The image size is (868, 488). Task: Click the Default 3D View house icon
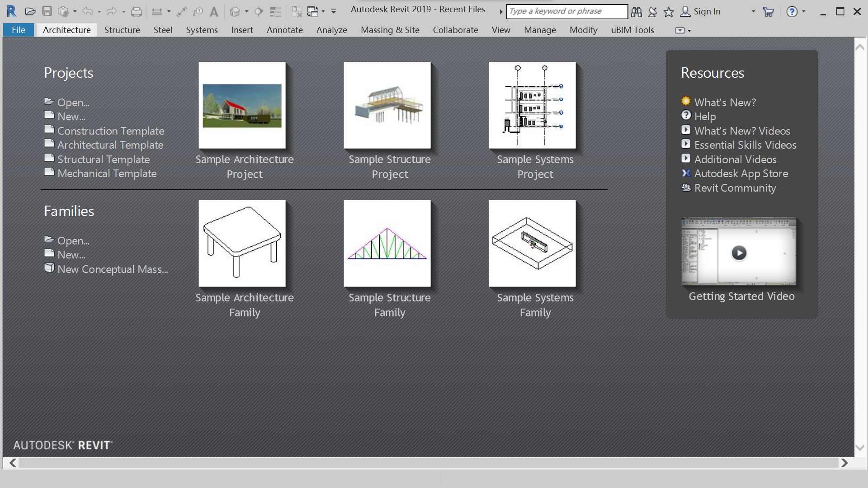234,12
